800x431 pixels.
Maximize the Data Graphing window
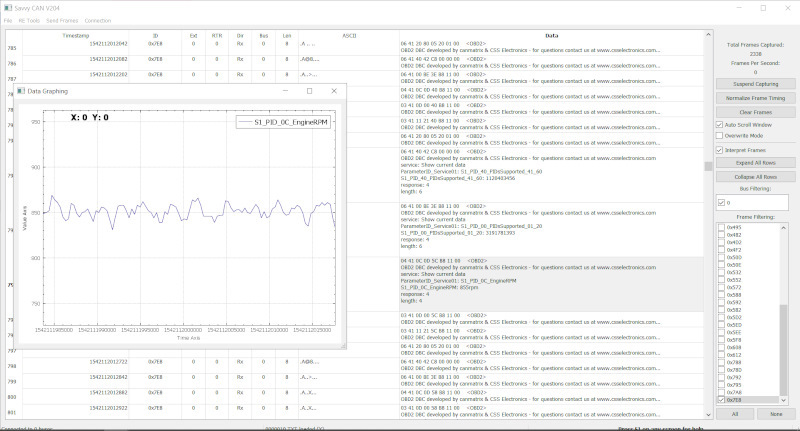pyautogui.click(x=309, y=91)
